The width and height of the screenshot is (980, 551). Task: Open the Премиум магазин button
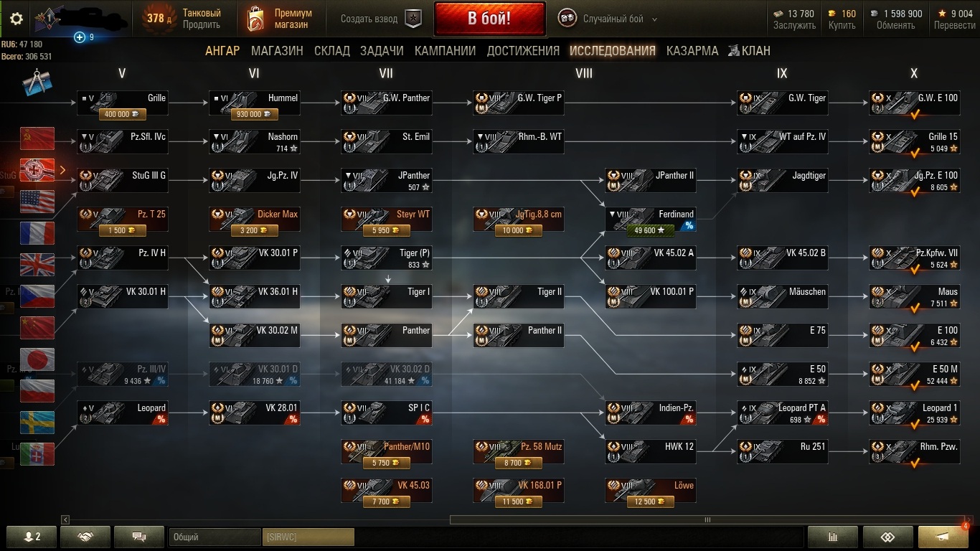(x=281, y=19)
